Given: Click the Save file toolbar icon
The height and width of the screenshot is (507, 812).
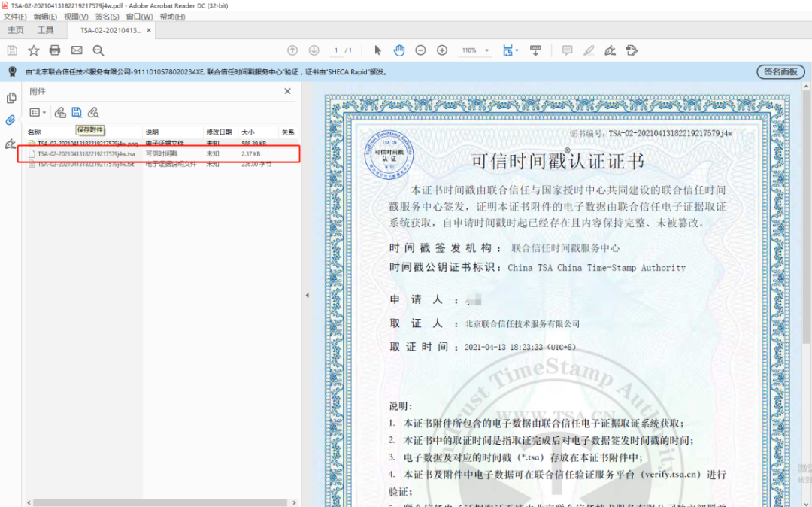Looking at the screenshot, I should [x=12, y=50].
